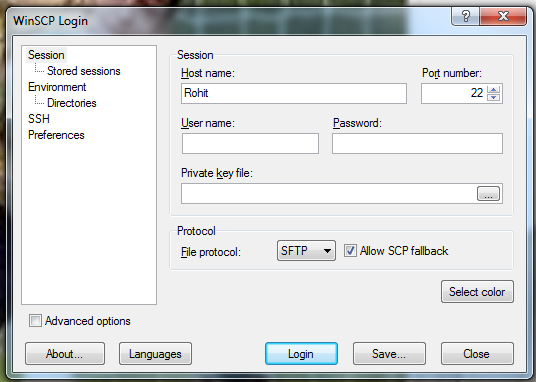The width and height of the screenshot is (536, 382).
Task: Click the Login button
Action: coord(301,354)
